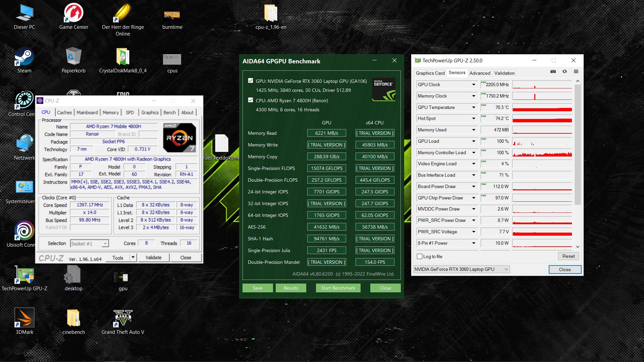The image size is (644, 362).
Task: Enable Log to file checkbox
Action: pos(420,256)
